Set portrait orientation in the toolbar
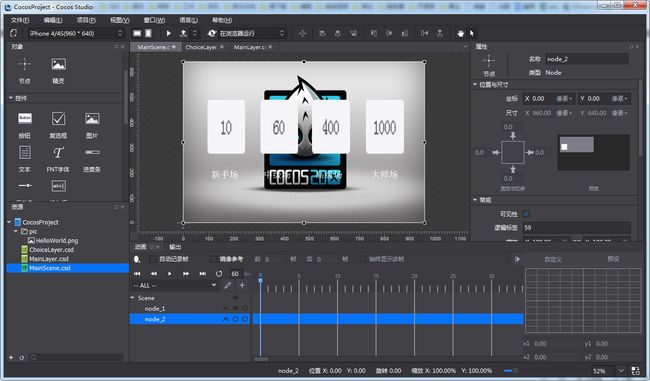Image resolution: width=650 pixels, height=381 pixels. [x=148, y=33]
